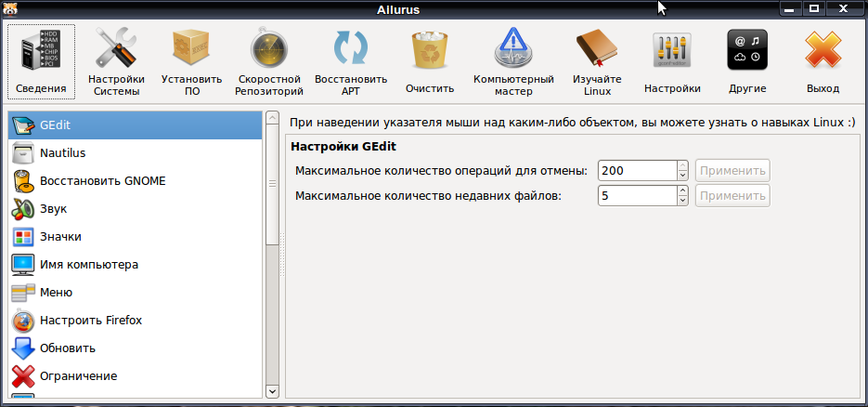Click Применить next to recent files
The height and width of the screenshot is (407, 868).
pyautogui.click(x=732, y=195)
